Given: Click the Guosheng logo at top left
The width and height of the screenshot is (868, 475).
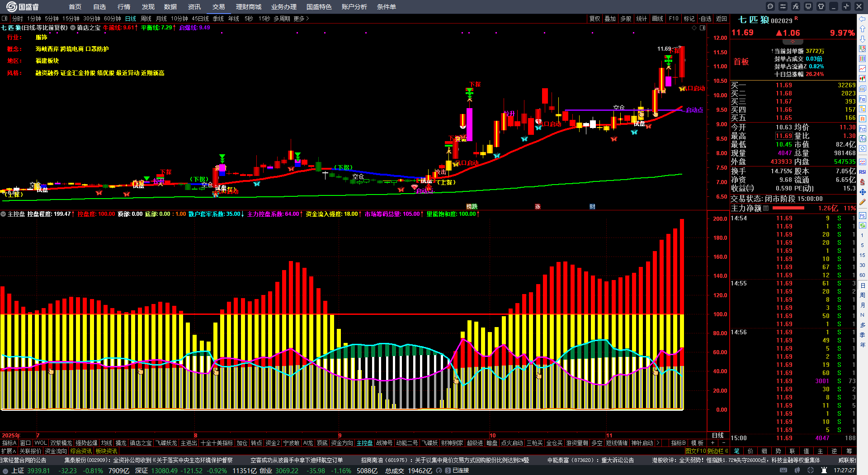Looking at the screenshot, I should (23, 7).
